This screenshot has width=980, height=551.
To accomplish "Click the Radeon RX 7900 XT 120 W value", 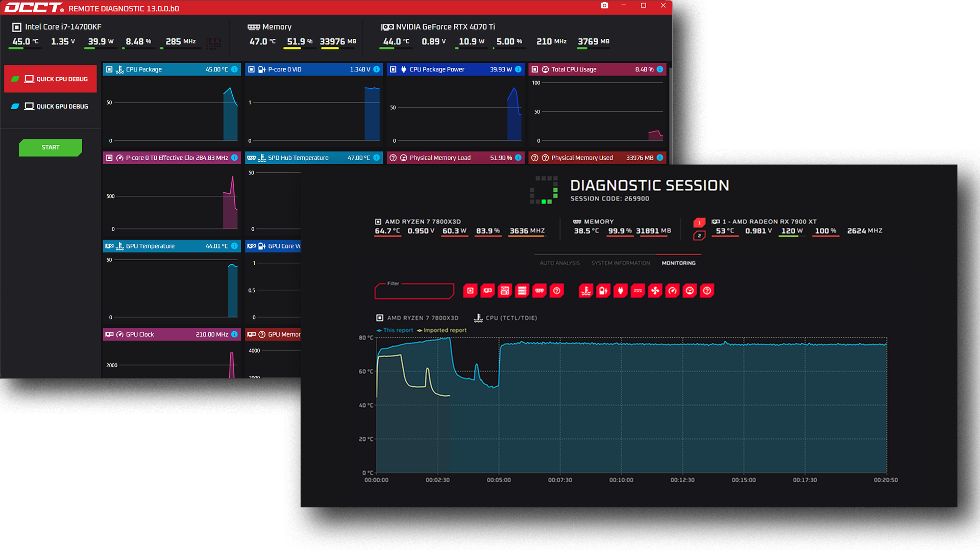I will (x=792, y=231).
